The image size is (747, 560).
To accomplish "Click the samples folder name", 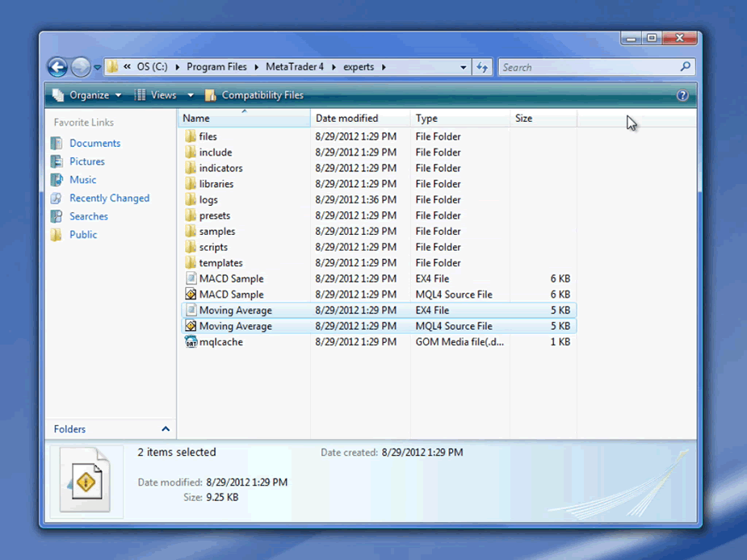I will click(x=216, y=232).
